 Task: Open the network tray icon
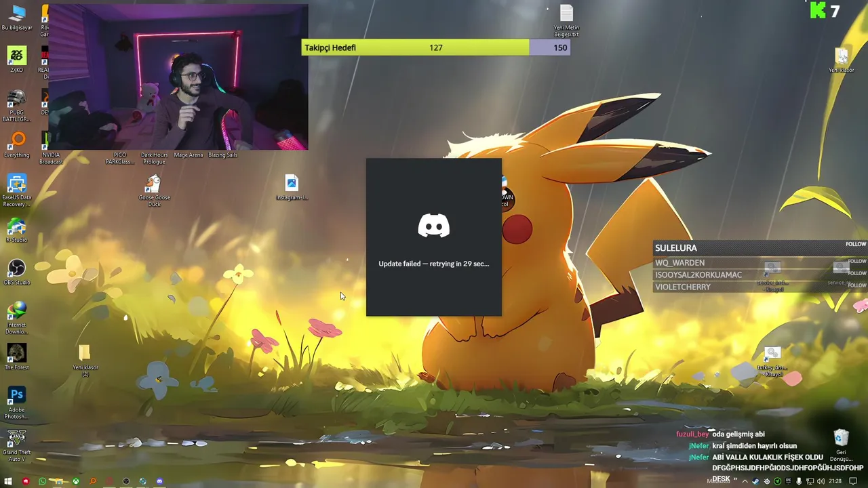810,481
